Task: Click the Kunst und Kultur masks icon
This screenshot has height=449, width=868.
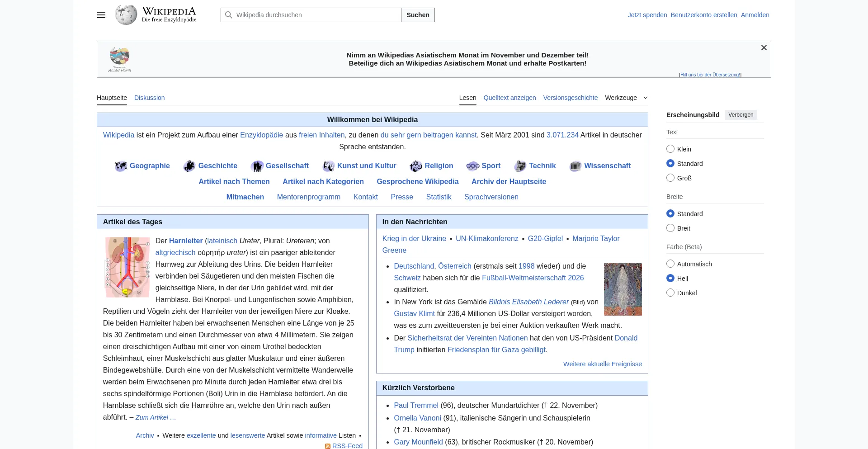Action: [328, 166]
